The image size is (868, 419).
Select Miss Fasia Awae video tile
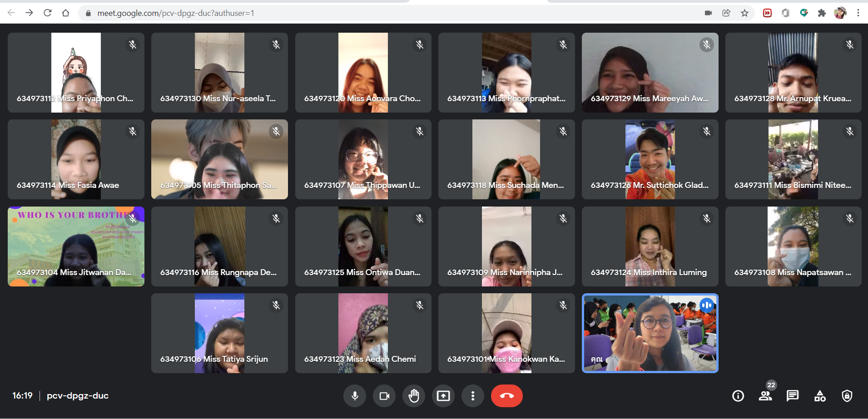(76, 159)
